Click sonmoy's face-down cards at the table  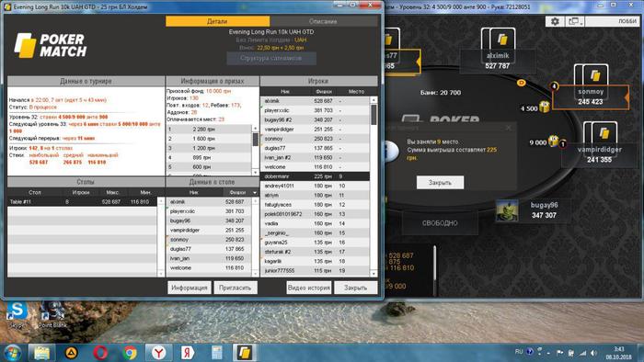tap(592, 74)
